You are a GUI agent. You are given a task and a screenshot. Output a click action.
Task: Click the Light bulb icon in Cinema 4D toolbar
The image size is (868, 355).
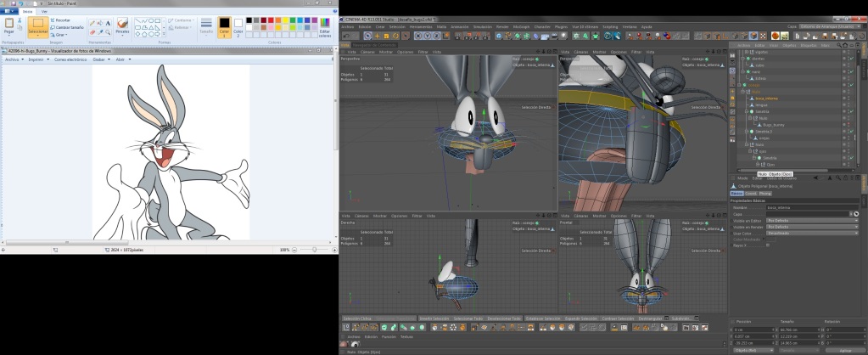point(563,36)
